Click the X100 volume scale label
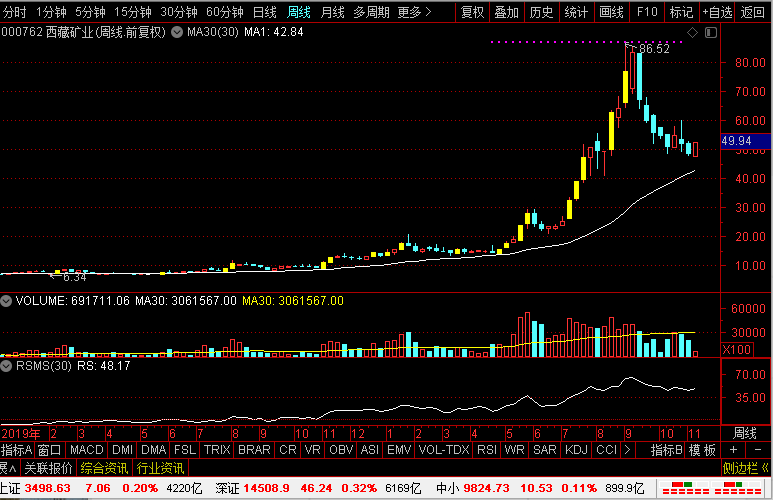The image size is (773, 500). click(736, 350)
